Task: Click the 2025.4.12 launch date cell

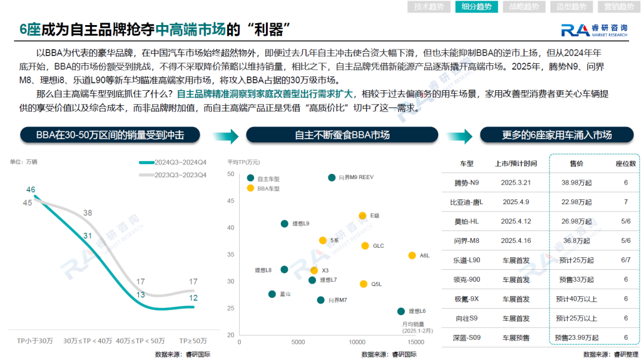Action: (x=516, y=221)
